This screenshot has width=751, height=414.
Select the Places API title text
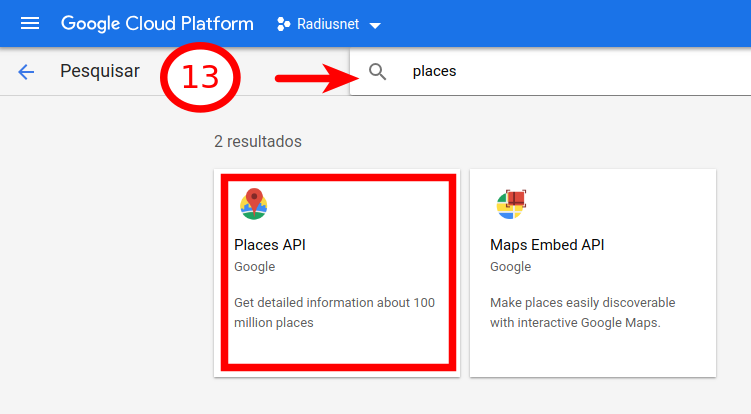pyautogui.click(x=270, y=245)
